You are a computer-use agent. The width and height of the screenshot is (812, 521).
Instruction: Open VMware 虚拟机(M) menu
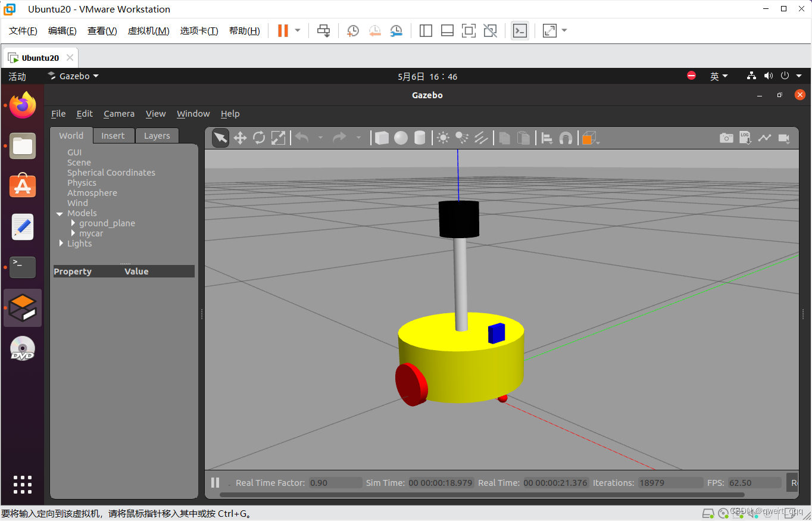point(149,31)
